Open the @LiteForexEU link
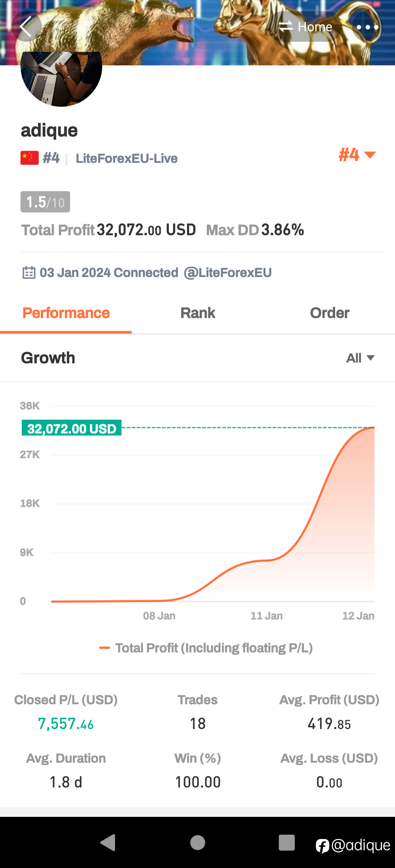Viewport: 395px width, 868px height. coord(228,272)
